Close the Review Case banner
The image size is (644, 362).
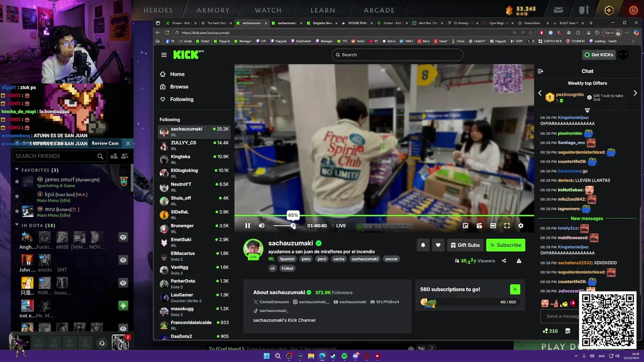coord(128,143)
